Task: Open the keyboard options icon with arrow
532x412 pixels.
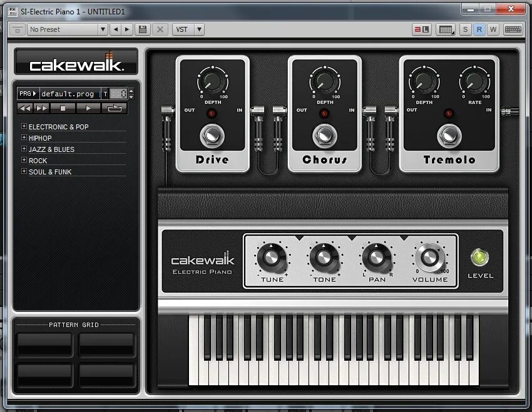Action: click(446, 29)
